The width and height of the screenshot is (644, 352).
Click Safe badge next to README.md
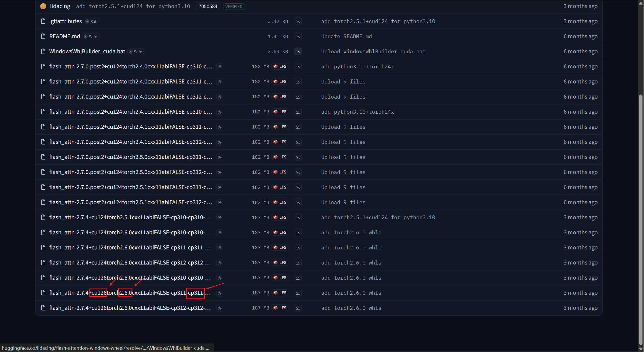(91, 37)
